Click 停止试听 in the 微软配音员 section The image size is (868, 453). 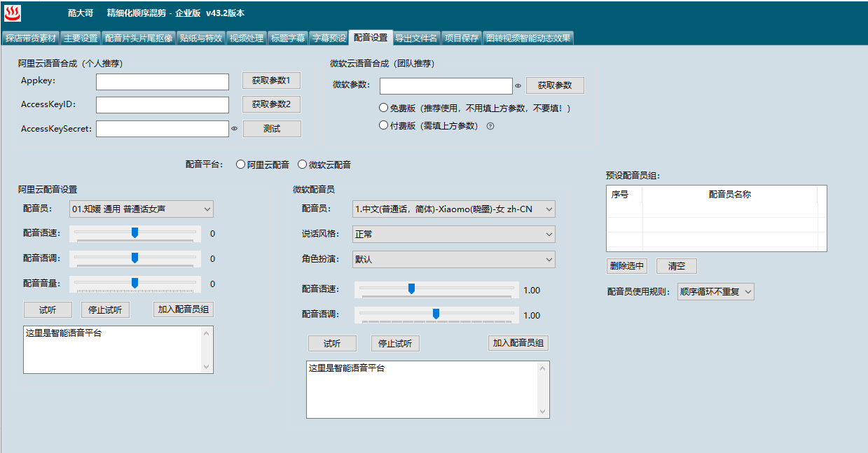click(x=395, y=343)
